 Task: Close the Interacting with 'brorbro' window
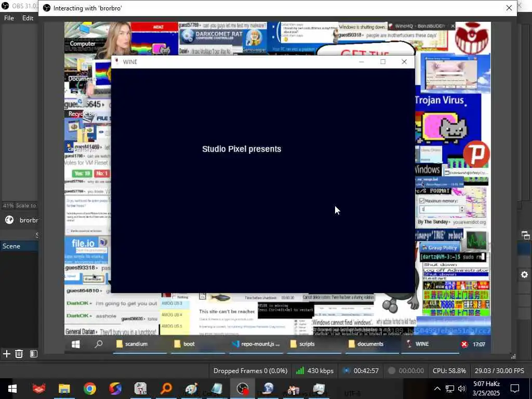click(509, 8)
